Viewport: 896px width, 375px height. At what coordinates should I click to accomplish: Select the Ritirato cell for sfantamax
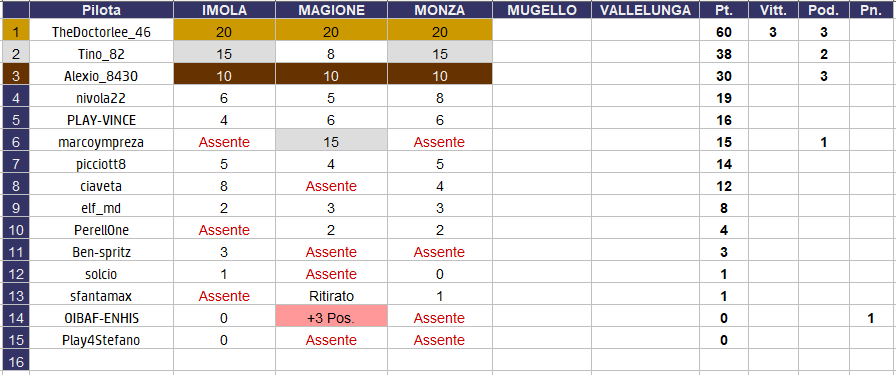click(331, 296)
